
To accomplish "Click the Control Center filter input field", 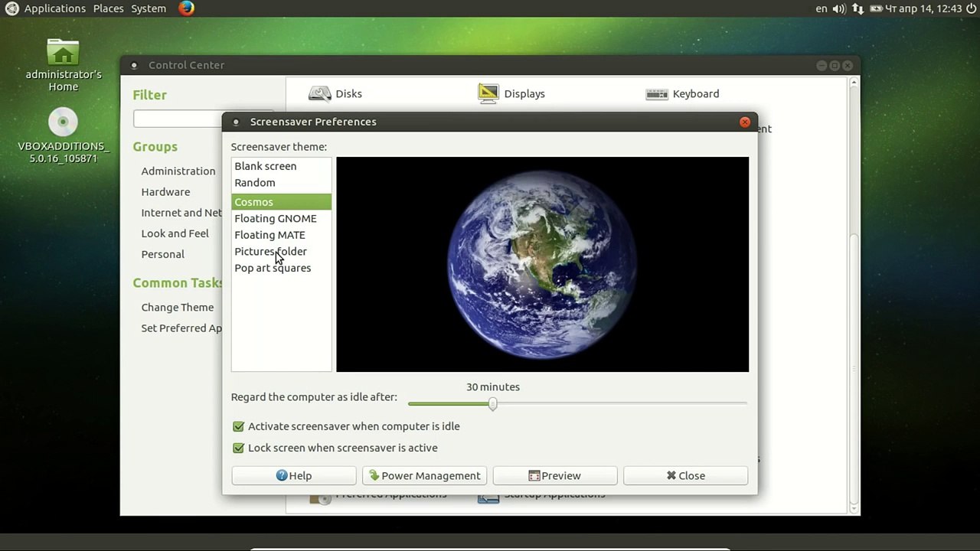I will tap(178, 119).
